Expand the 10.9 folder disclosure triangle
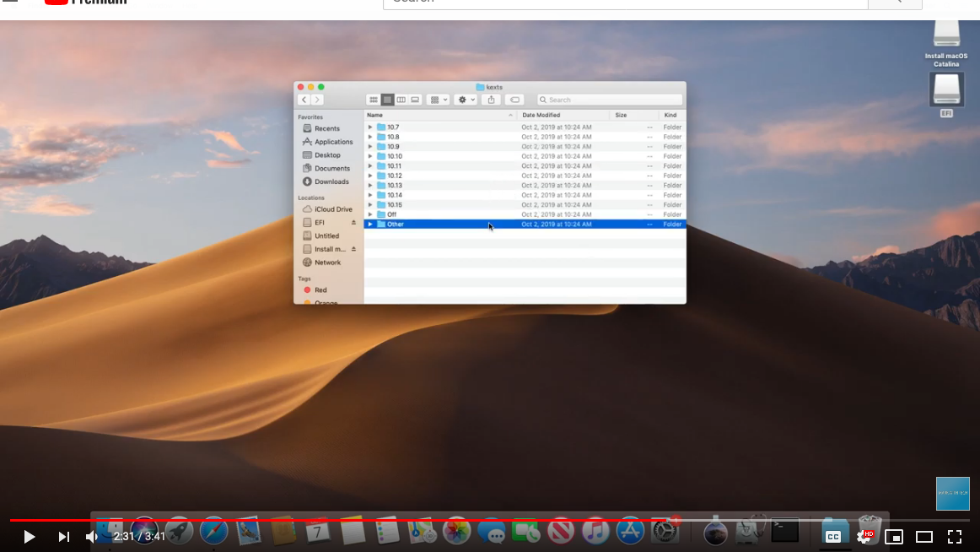This screenshot has height=552, width=980. tap(370, 146)
